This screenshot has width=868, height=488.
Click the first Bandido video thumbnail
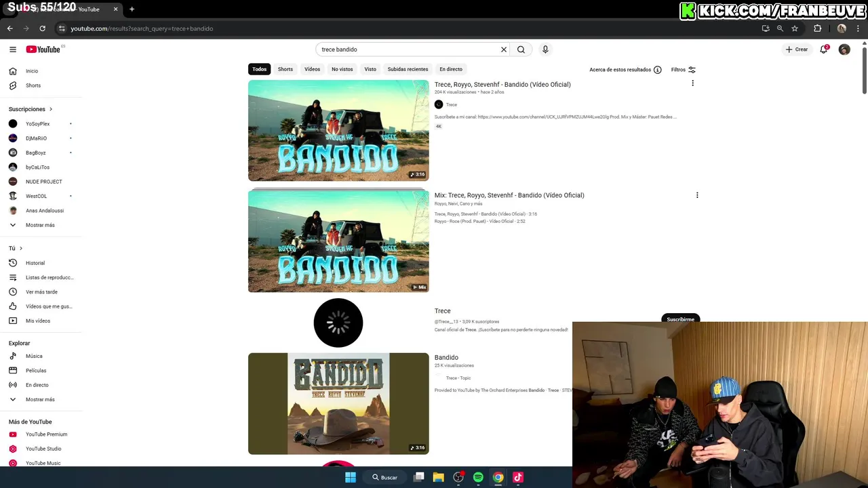click(x=338, y=131)
